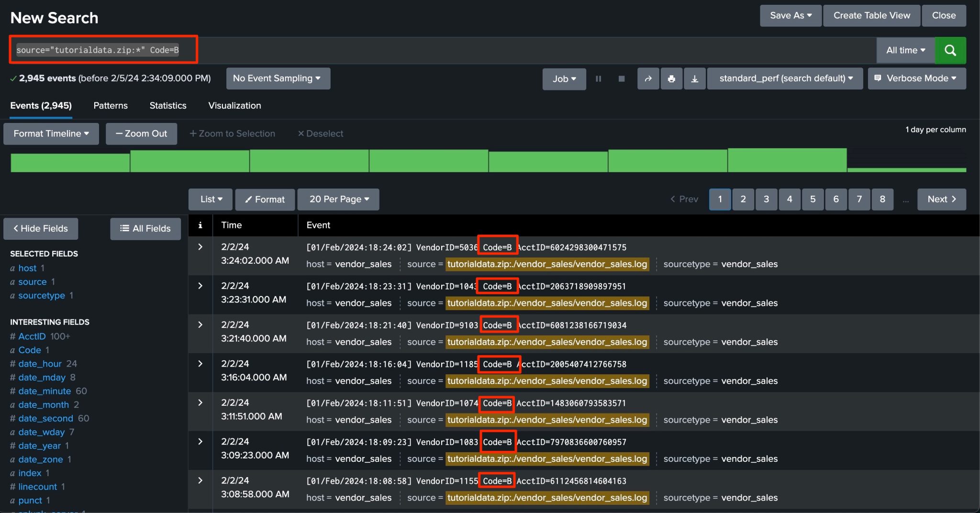980x513 pixels.
Task: Zoom out of the timeline
Action: (141, 134)
